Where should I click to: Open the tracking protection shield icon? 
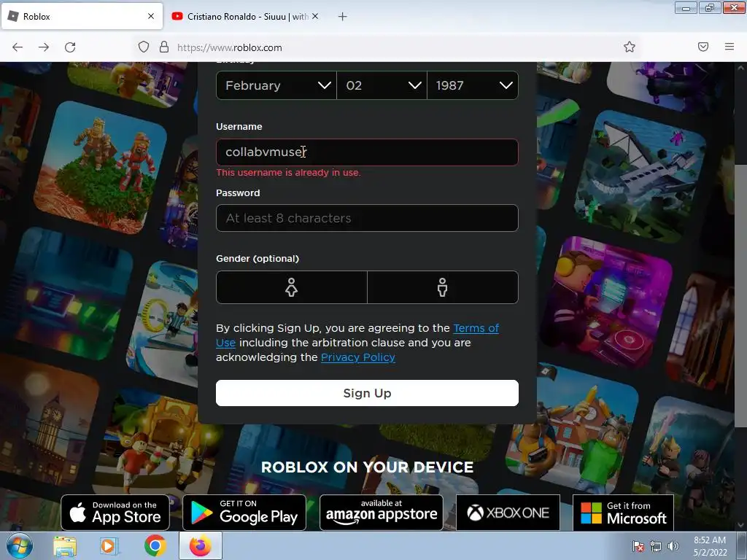(144, 47)
